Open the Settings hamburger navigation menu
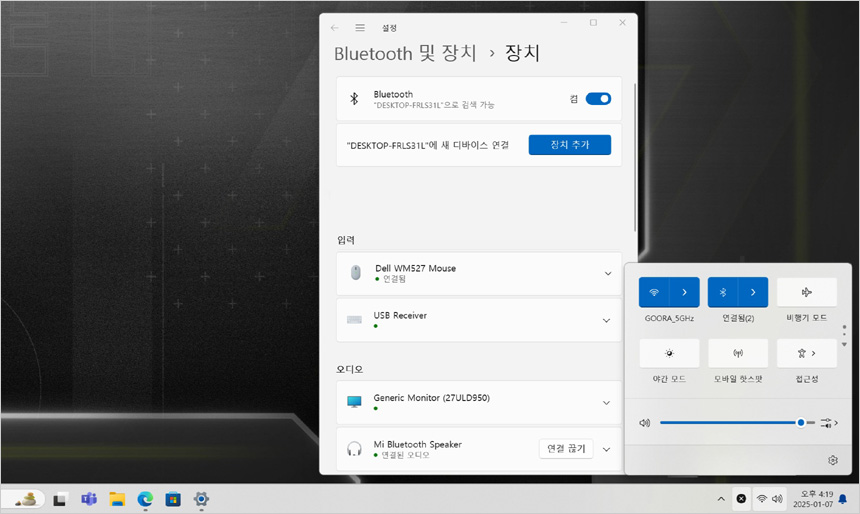 click(360, 28)
